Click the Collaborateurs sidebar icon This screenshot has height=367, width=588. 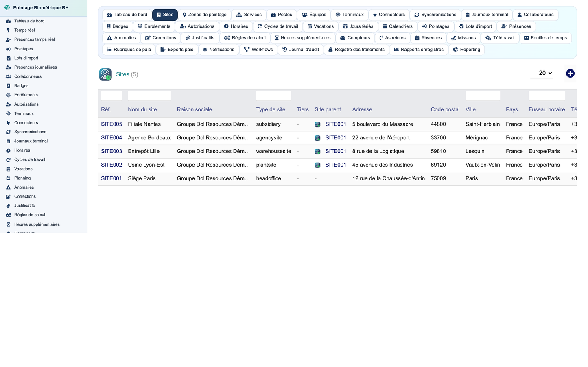point(8,76)
